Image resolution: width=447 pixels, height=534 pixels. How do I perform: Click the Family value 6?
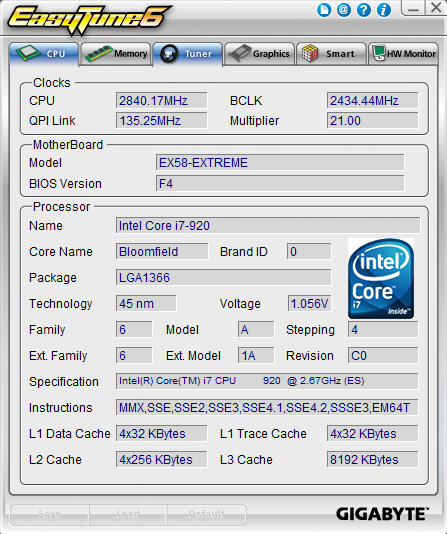134,329
